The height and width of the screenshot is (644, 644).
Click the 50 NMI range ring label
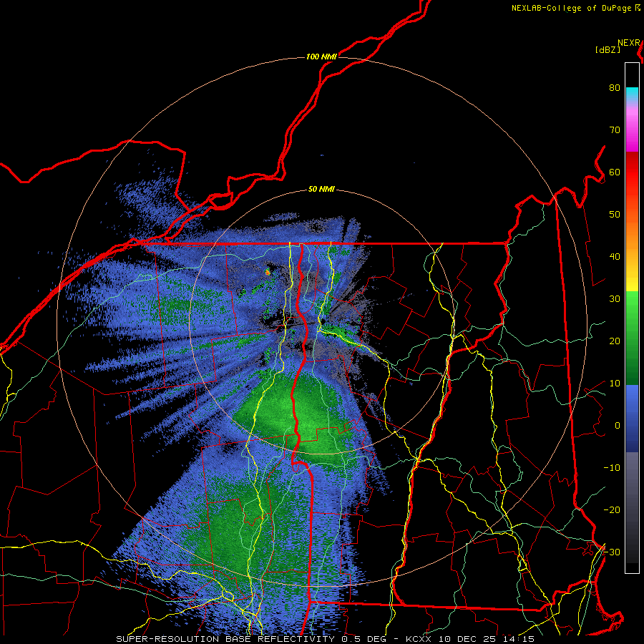321,190
